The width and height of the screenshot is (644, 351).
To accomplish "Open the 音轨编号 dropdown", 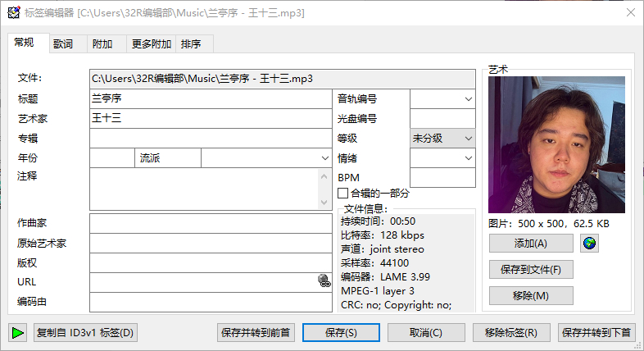I will point(468,99).
